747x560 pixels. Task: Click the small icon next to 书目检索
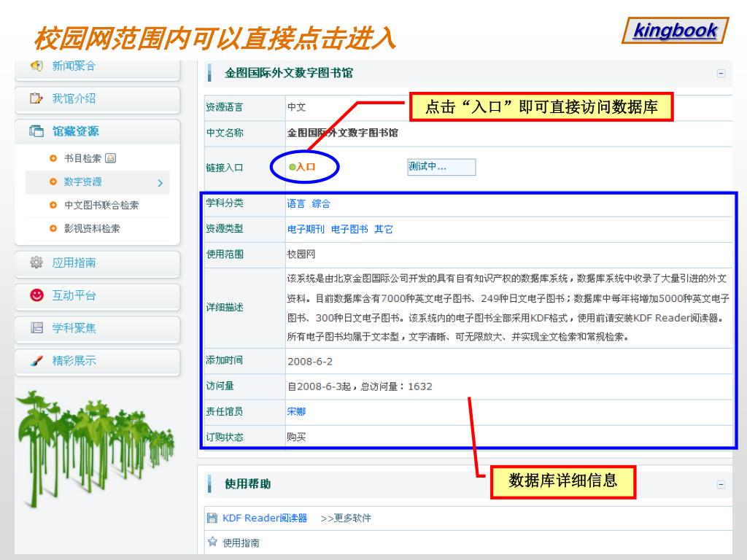(111, 158)
